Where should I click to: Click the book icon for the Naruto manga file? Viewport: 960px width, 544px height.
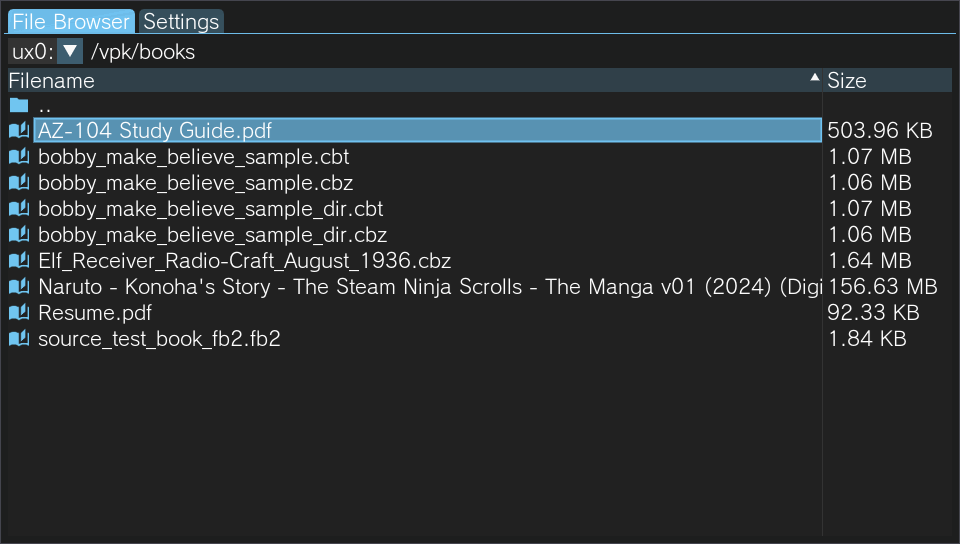pos(19,286)
